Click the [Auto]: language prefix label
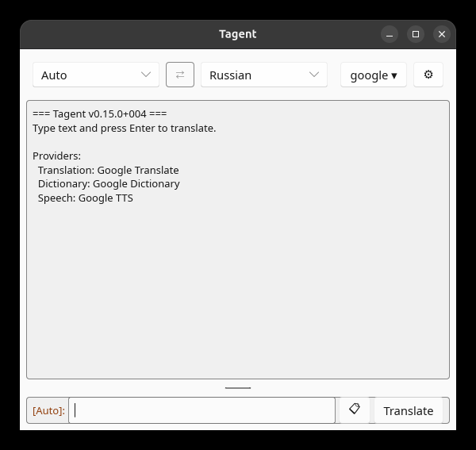 tap(48, 410)
